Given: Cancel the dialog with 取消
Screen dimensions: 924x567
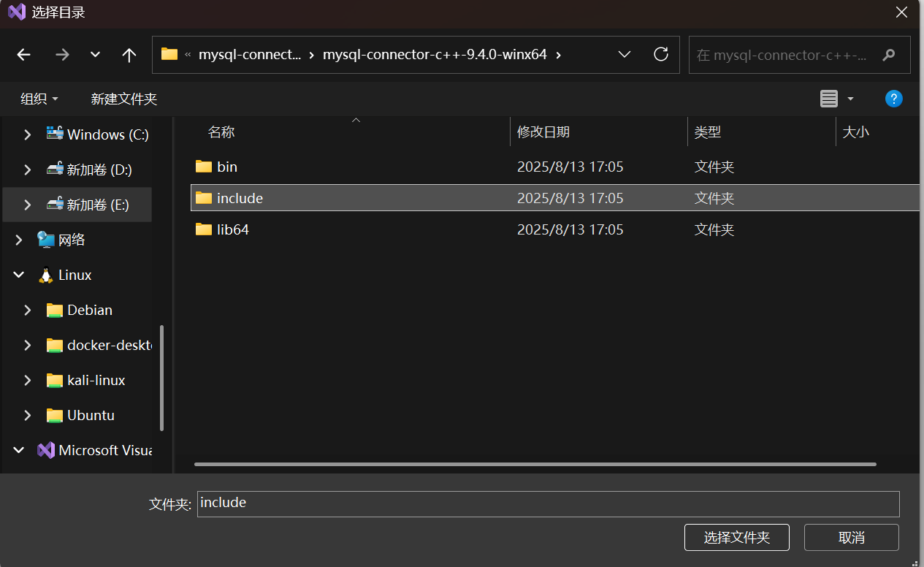Looking at the screenshot, I should click(852, 538).
